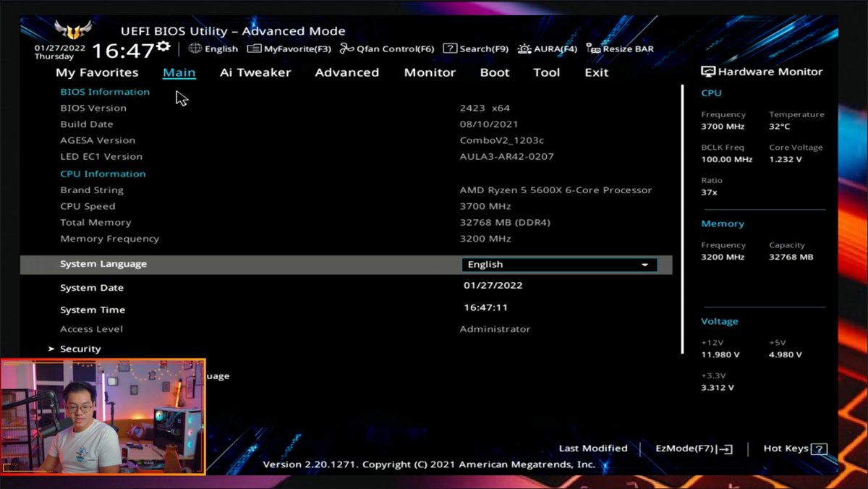868x489 pixels.
Task: Click the BIOS Version value 2423 x64
Action: [485, 108]
